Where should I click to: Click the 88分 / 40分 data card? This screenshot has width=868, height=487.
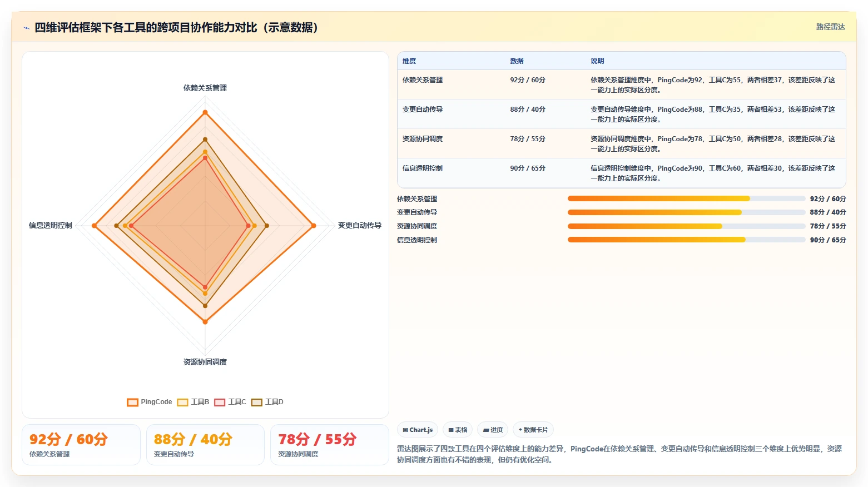[205, 445]
